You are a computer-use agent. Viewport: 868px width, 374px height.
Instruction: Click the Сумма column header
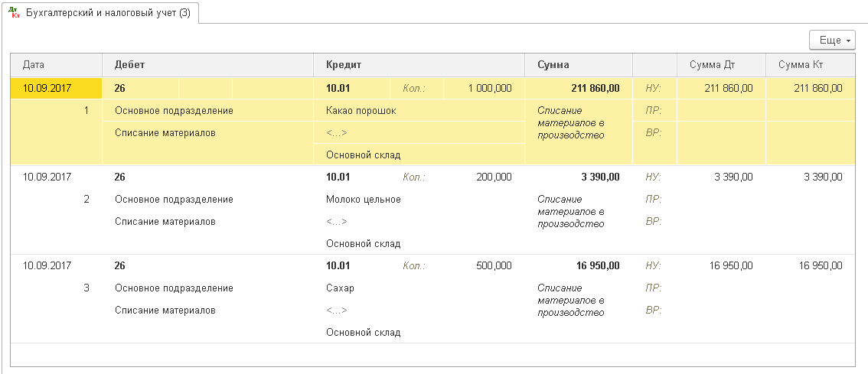579,65
